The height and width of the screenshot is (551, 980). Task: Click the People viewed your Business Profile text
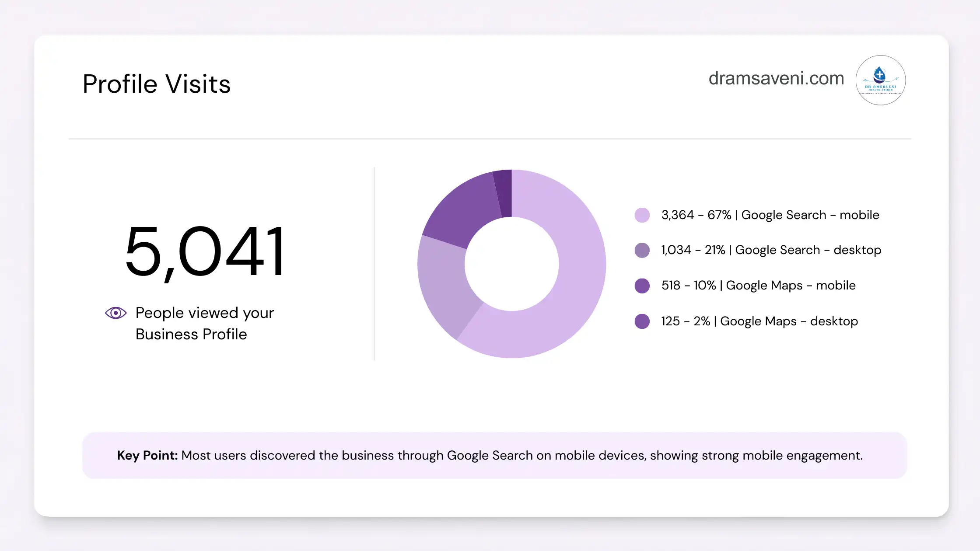(204, 324)
